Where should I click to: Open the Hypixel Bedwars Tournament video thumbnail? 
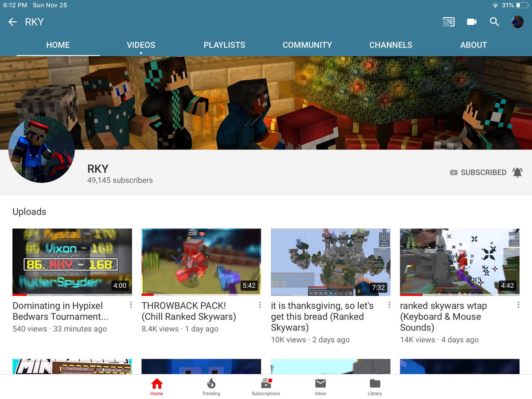point(72,262)
